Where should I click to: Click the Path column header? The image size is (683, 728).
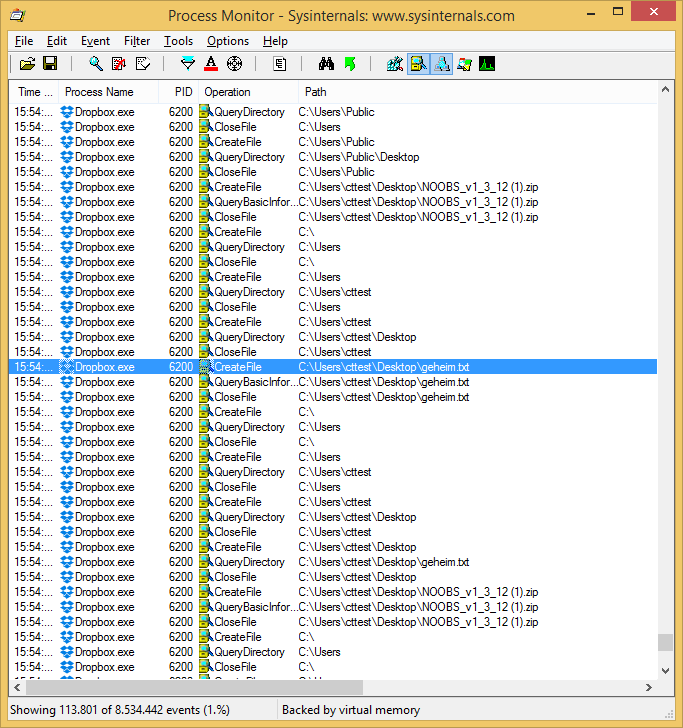(478, 92)
